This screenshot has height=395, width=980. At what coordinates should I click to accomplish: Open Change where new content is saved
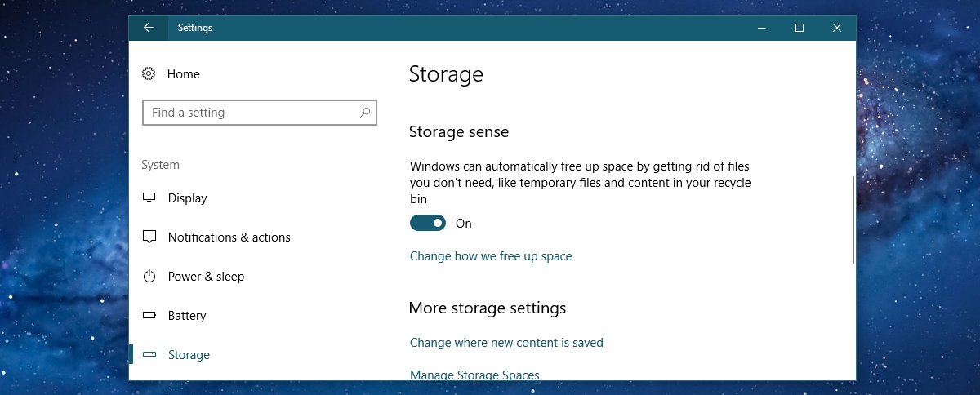tap(506, 343)
